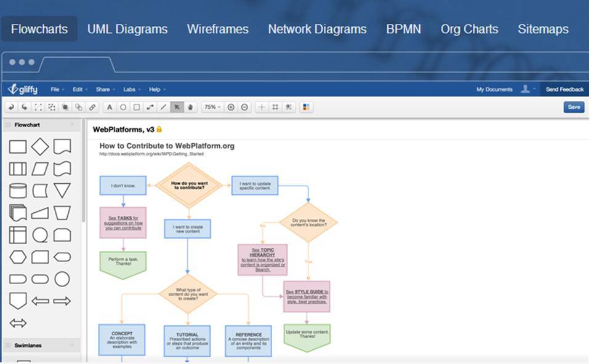Switch to the Org Charts tab
This screenshot has height=364, width=591.
470,29
